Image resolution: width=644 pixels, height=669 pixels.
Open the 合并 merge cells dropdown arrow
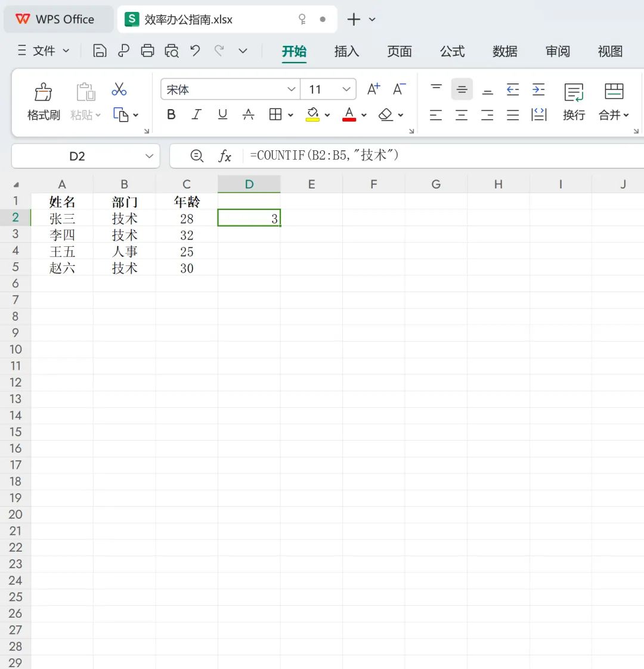pos(626,115)
